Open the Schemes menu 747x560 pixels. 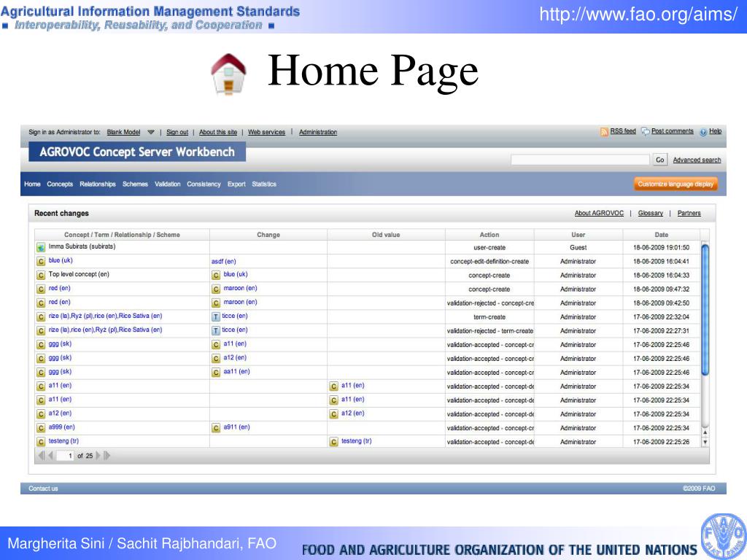[135, 184]
